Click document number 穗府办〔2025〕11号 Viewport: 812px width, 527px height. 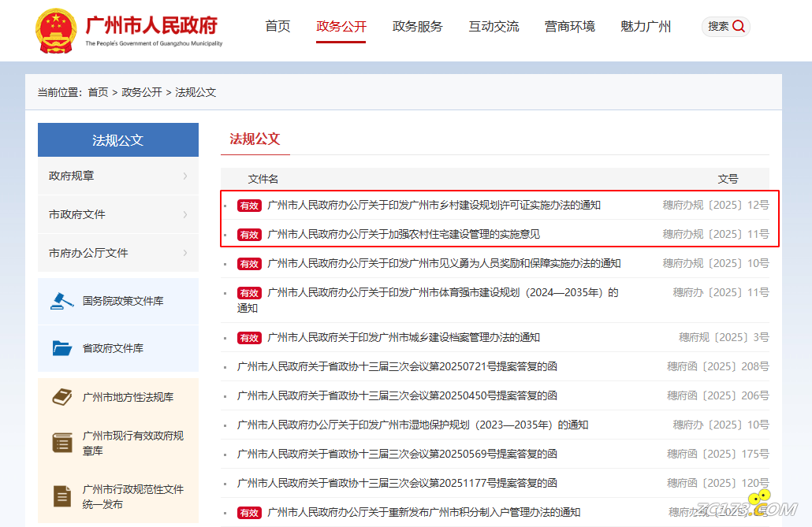721,293
